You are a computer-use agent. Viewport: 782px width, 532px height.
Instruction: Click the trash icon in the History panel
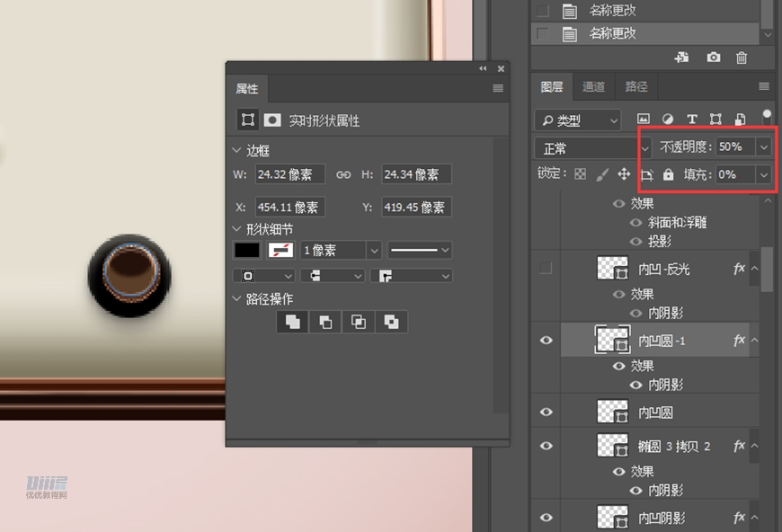[742, 58]
